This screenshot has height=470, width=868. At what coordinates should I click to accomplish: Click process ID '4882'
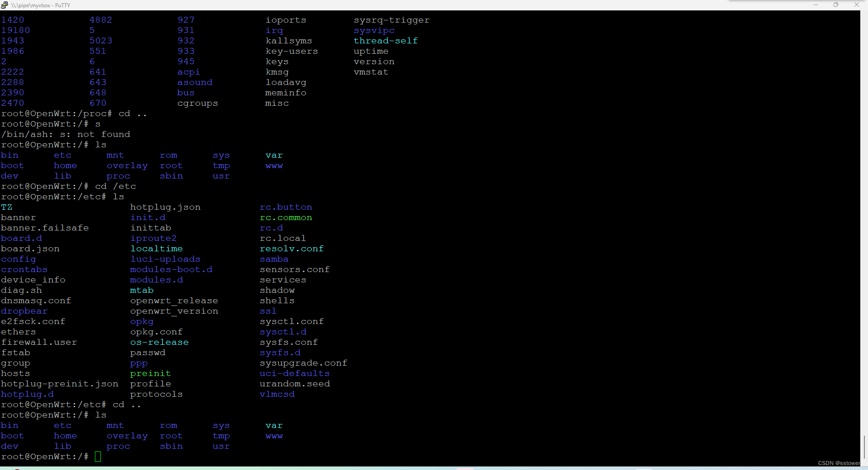(101, 20)
